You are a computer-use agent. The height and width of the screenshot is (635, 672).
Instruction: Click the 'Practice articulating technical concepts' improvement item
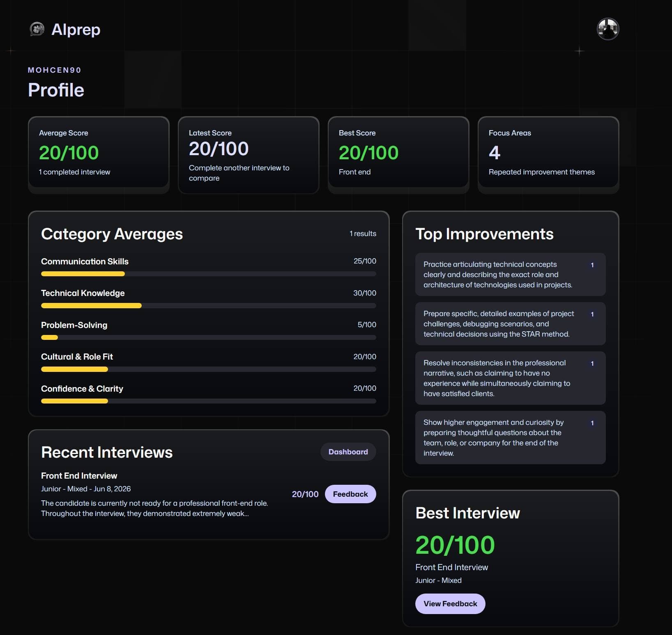point(510,274)
